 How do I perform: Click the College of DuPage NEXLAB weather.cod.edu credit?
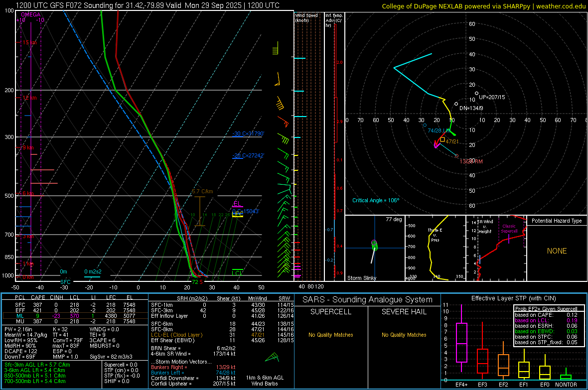point(483,6)
